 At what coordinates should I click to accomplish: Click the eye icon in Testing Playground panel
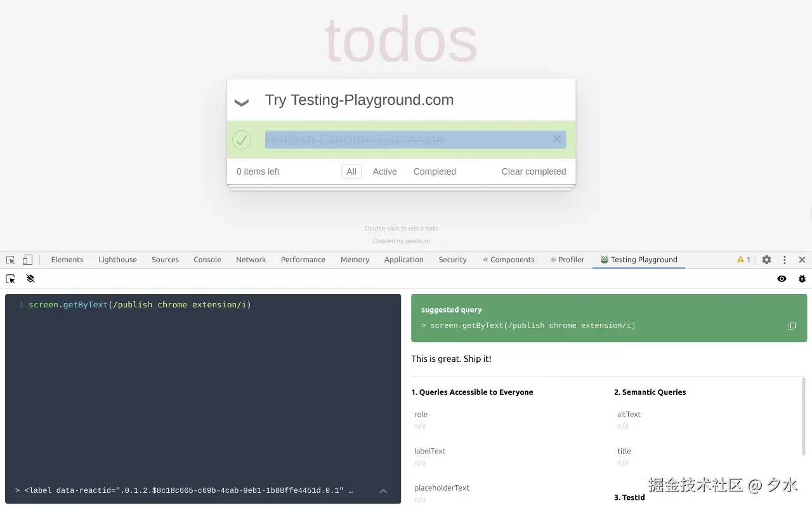(x=782, y=279)
